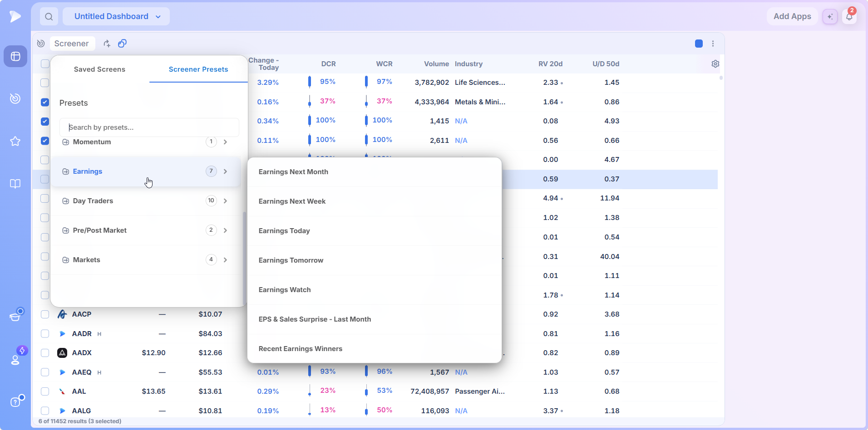Open the book library sidebar icon

click(15, 184)
